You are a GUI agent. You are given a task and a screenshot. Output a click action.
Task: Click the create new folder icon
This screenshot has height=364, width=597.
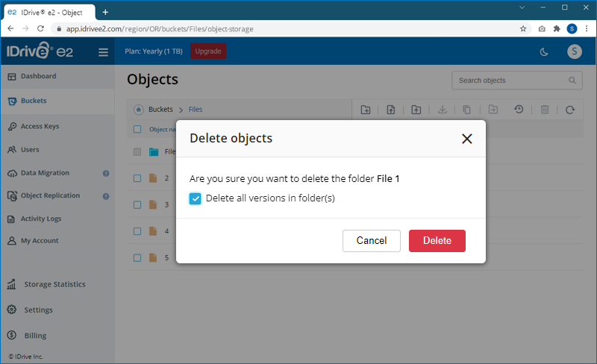coord(366,110)
